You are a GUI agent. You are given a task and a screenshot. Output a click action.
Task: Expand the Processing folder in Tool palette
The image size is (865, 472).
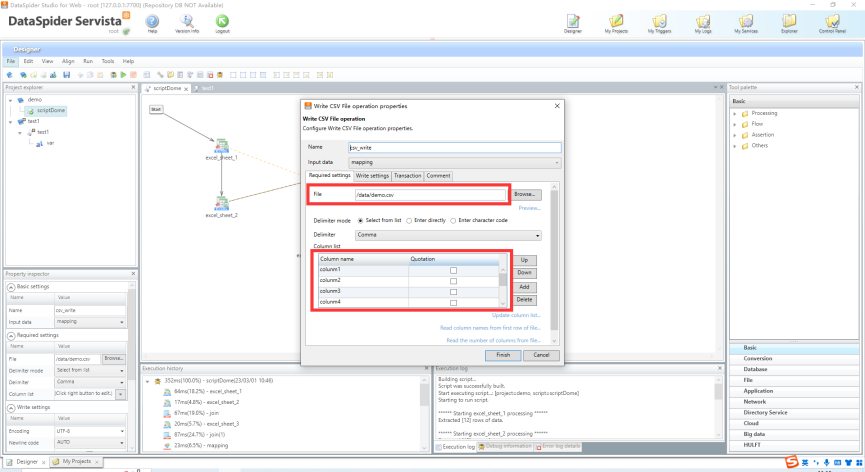pos(735,114)
